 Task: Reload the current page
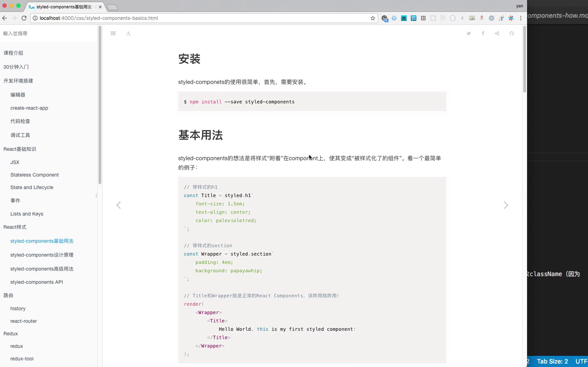[24, 18]
